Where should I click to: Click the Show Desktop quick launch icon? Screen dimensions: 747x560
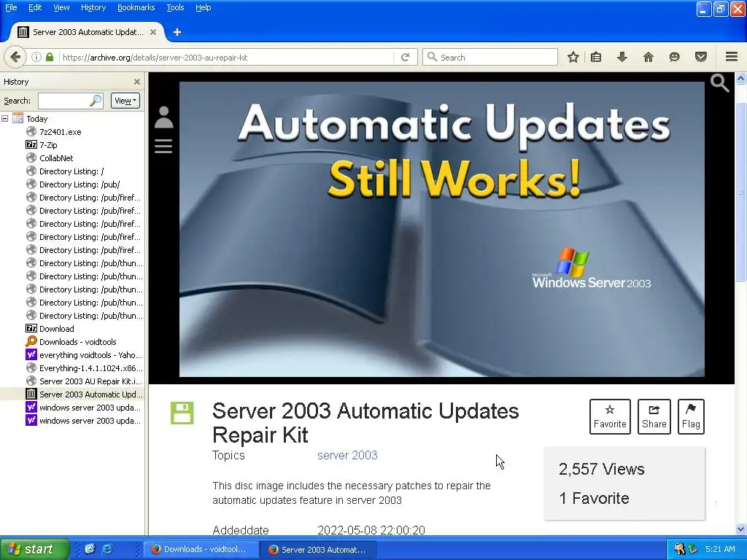90,549
